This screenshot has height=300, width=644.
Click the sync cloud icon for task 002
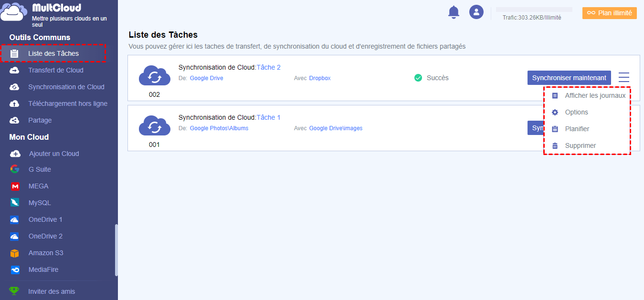tap(154, 76)
